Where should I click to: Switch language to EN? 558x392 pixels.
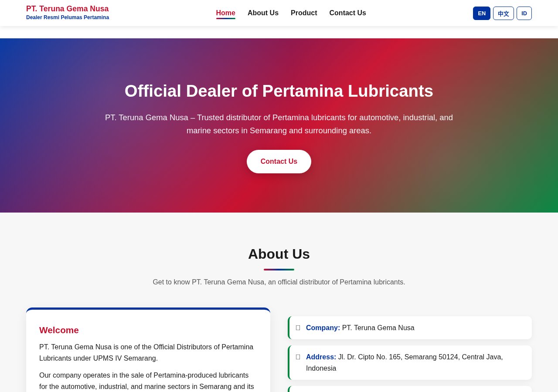(482, 13)
